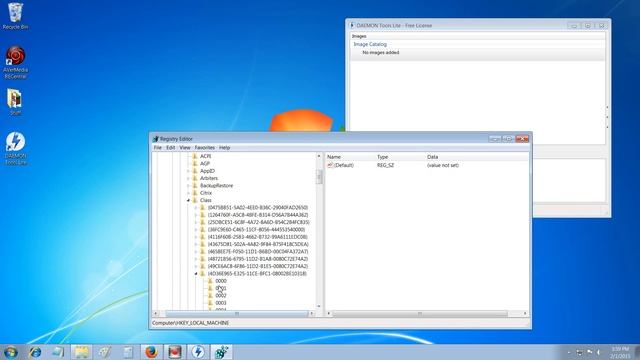The width and height of the screenshot is (640, 360).
Task: Open the volume speaker tray icon
Action: pos(599,352)
